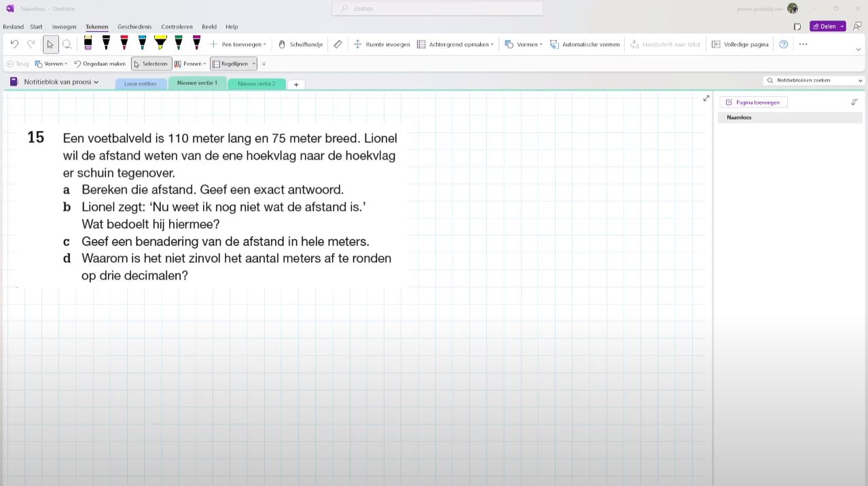Open the Delen dropdown arrow
868x486 pixels.
(843, 26)
